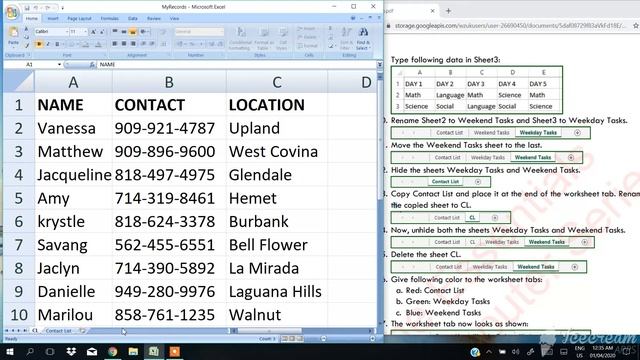Viewport: 640px width, 360px height.
Task: Click the Delete cells button
Action: [x=307, y=37]
